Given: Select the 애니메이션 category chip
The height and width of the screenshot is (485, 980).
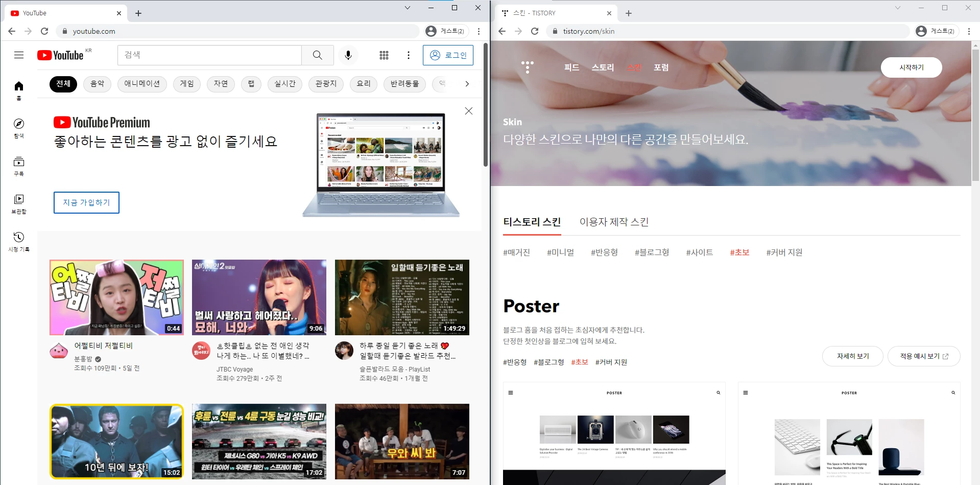Looking at the screenshot, I should (142, 84).
